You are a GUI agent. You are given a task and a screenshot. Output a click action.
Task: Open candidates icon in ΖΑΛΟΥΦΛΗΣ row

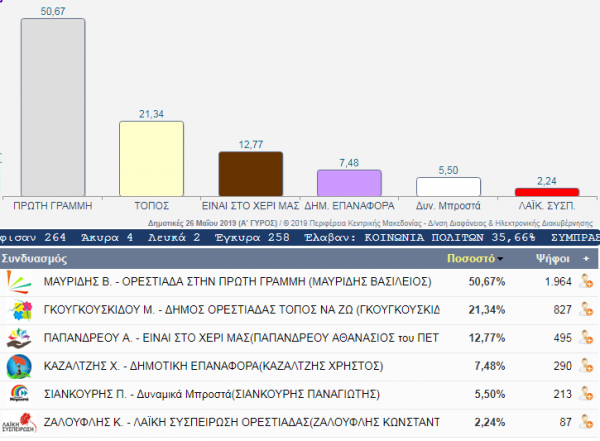(x=589, y=423)
